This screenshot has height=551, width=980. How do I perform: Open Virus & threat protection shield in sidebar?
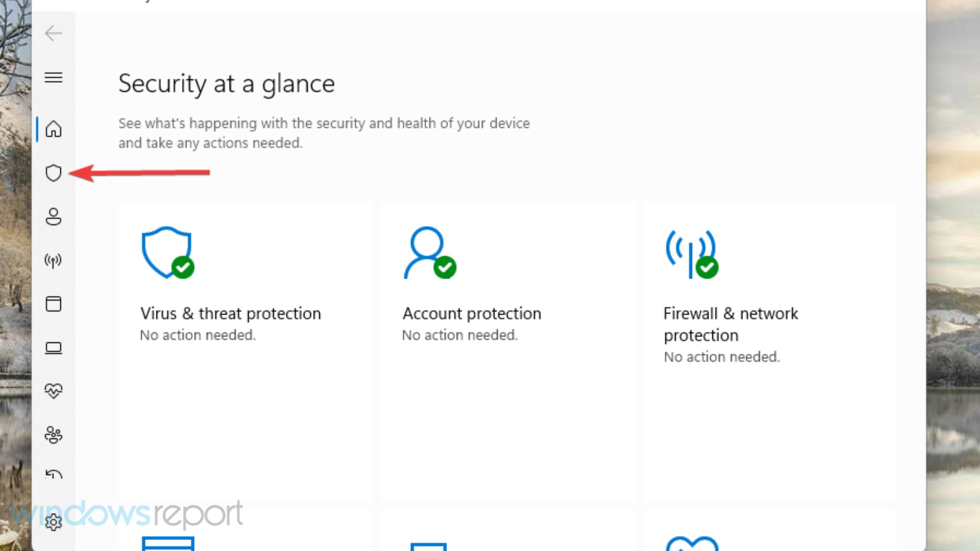(x=53, y=173)
